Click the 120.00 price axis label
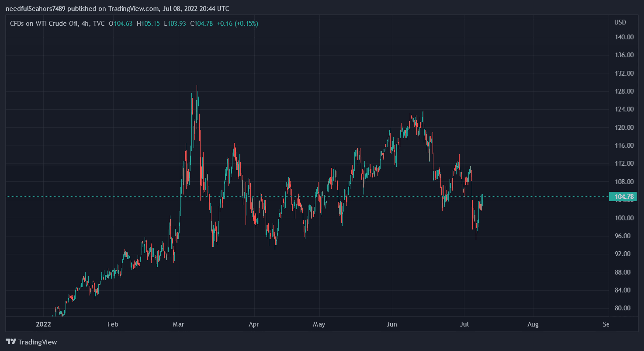 point(624,128)
